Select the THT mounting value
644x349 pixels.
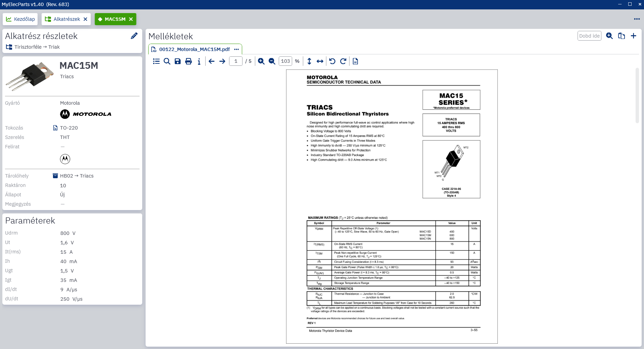65,137
